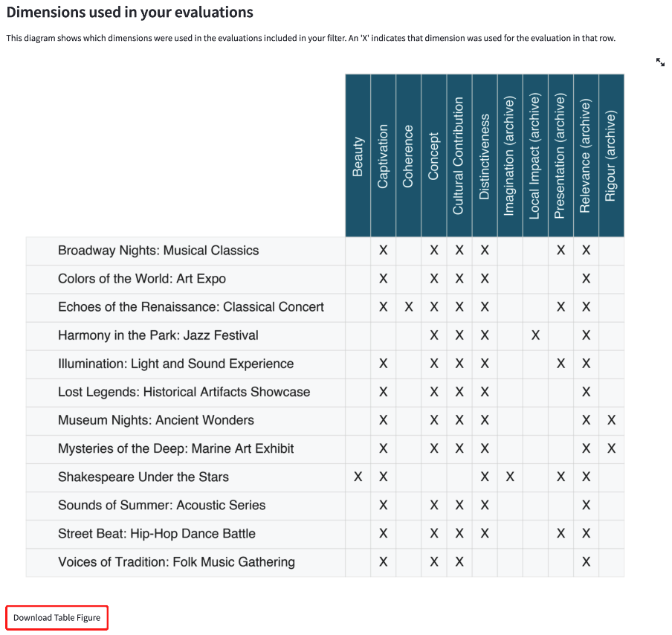Select the Shakespeare Under the Stars row label
Screen dimensions: 672x635
pyautogui.click(x=143, y=477)
